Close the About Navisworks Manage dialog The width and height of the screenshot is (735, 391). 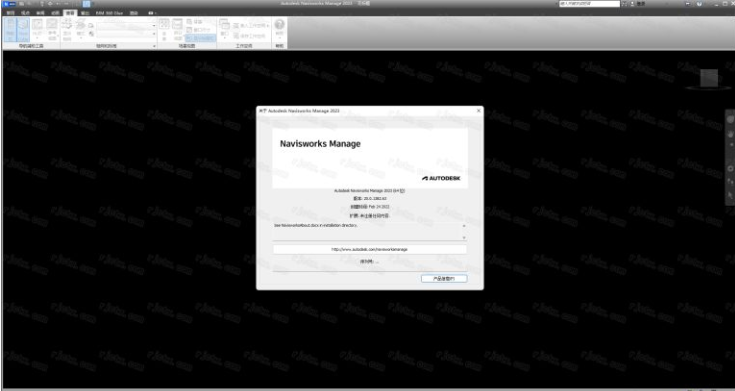click(478, 111)
